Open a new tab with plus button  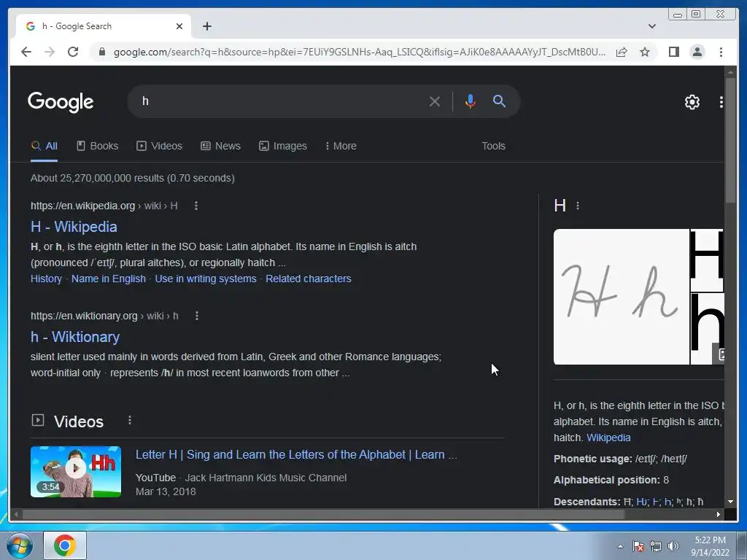(x=206, y=26)
